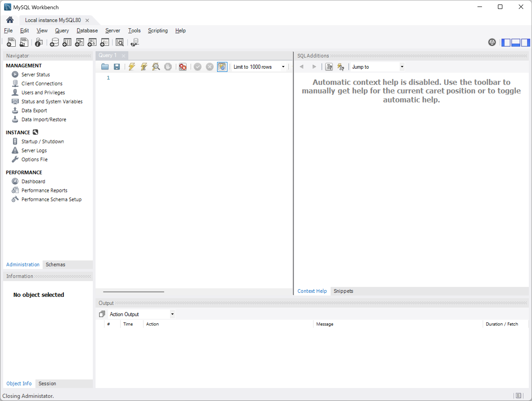Image resolution: width=532 pixels, height=401 pixels.
Task: Save the script with the floppy disk icon
Action: tap(117, 67)
